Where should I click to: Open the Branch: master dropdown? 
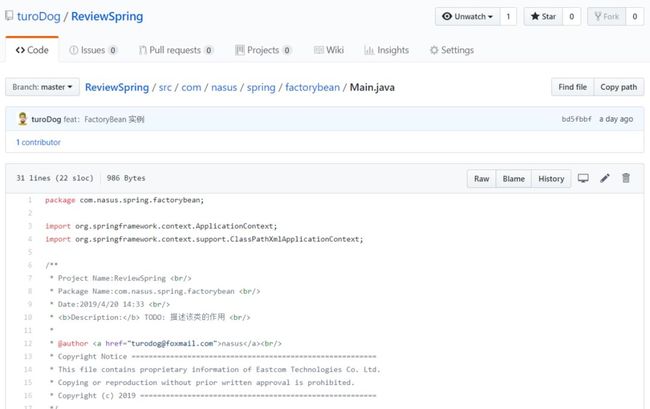click(42, 87)
